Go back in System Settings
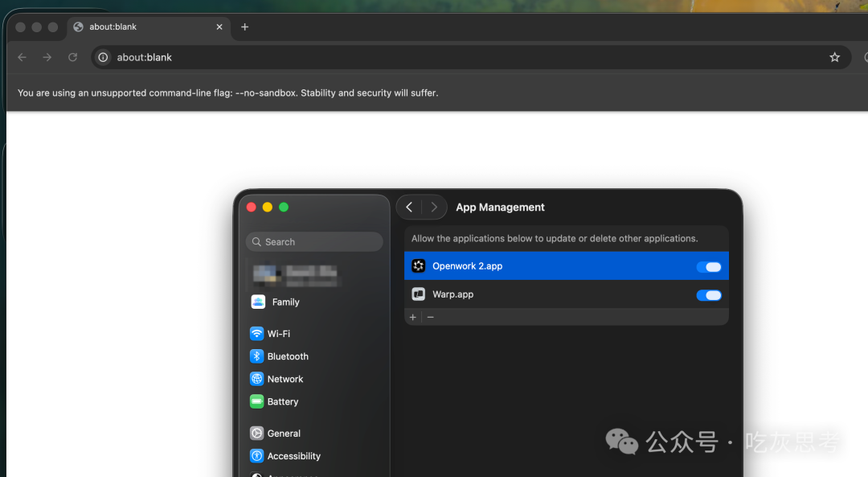The width and height of the screenshot is (868, 477). pos(409,208)
